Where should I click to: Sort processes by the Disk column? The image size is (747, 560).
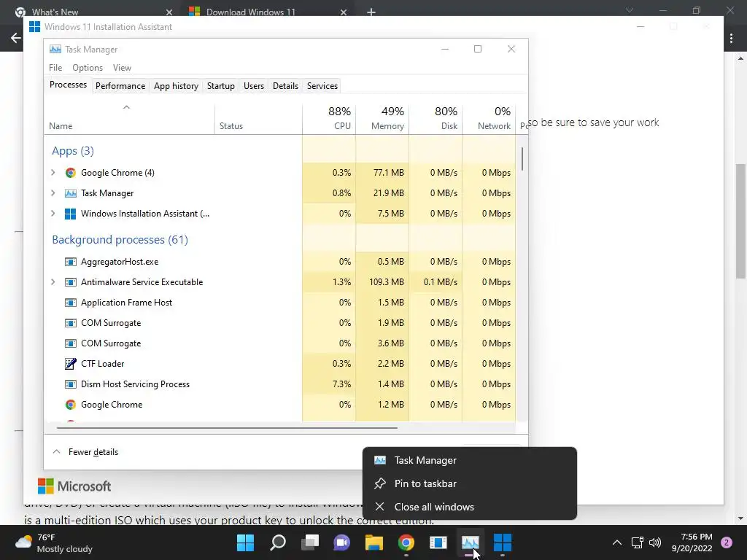click(436, 119)
